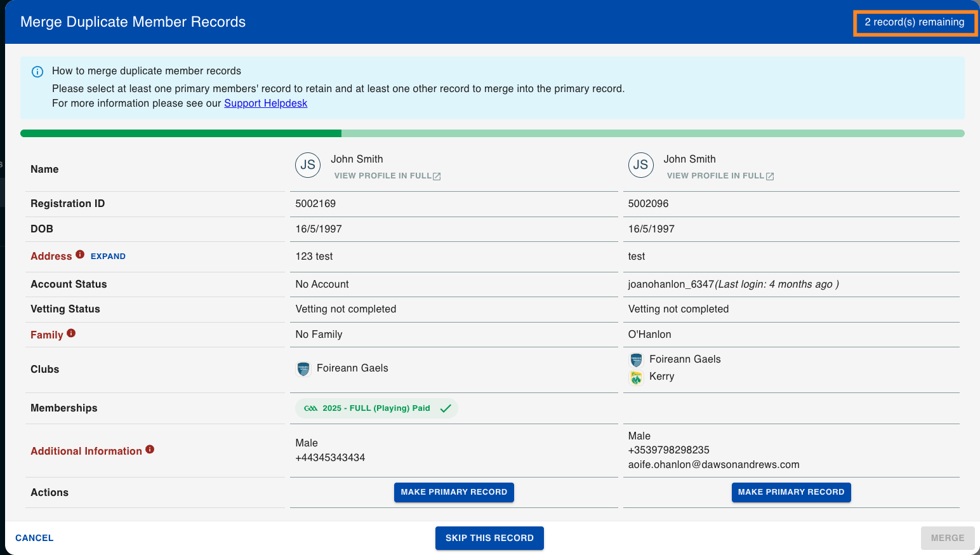980x555 pixels.
Task: Click the Additional Information row label
Action: tap(86, 451)
